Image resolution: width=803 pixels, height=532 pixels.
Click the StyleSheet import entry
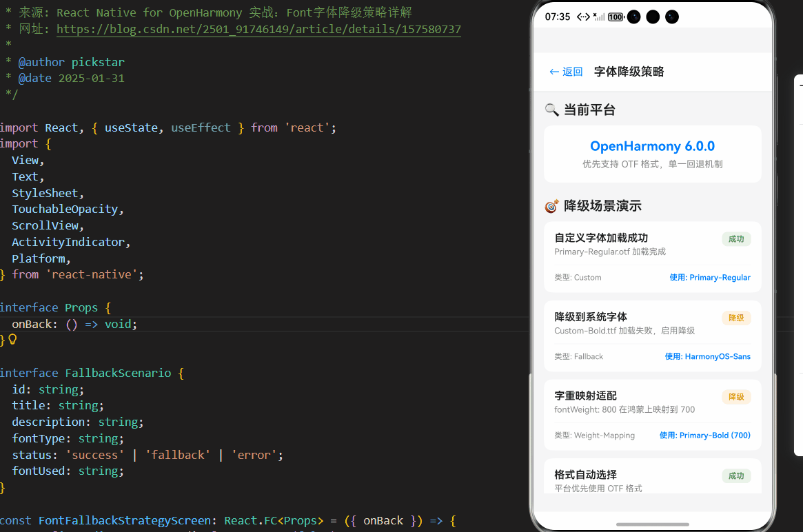pyautogui.click(x=45, y=193)
